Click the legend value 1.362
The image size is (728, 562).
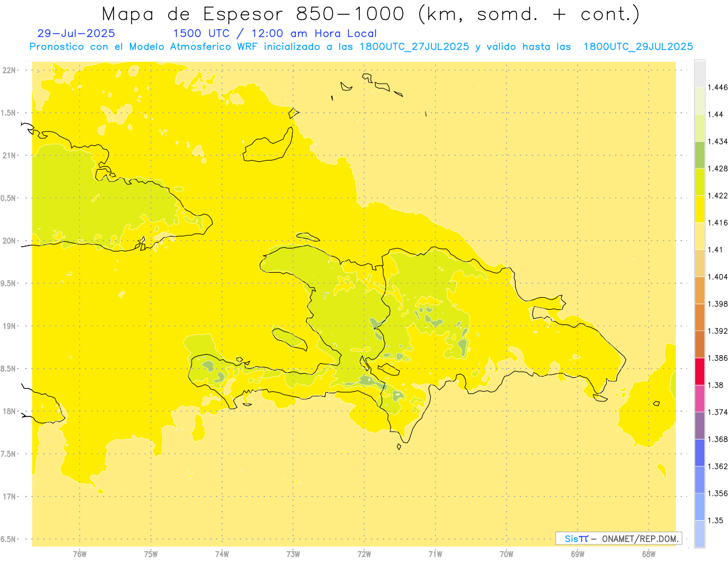pos(718,466)
